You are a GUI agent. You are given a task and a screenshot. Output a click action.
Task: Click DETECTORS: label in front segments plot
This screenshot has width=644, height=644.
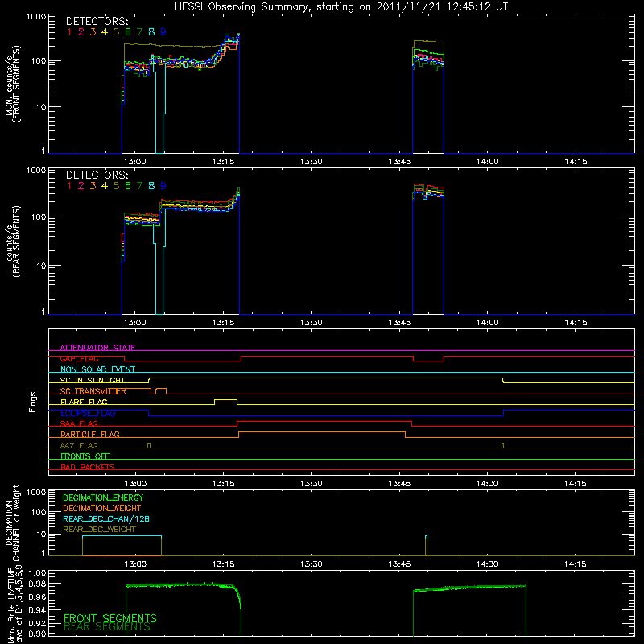click(x=97, y=22)
